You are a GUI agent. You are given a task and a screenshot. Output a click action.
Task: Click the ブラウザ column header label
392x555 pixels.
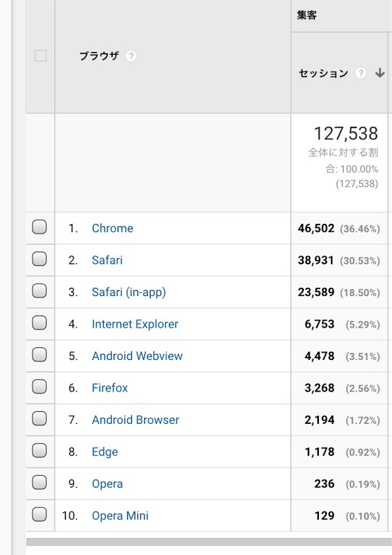coord(99,56)
